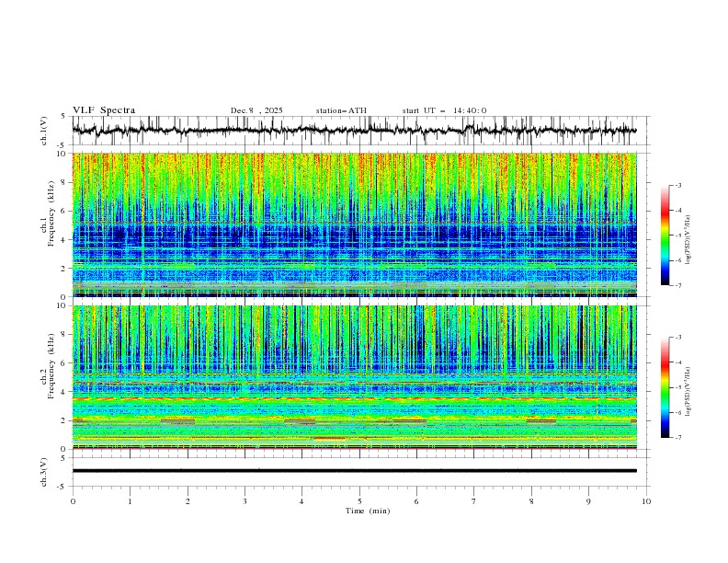
Task: Click time axis tick label '6'
Action: pos(416,501)
